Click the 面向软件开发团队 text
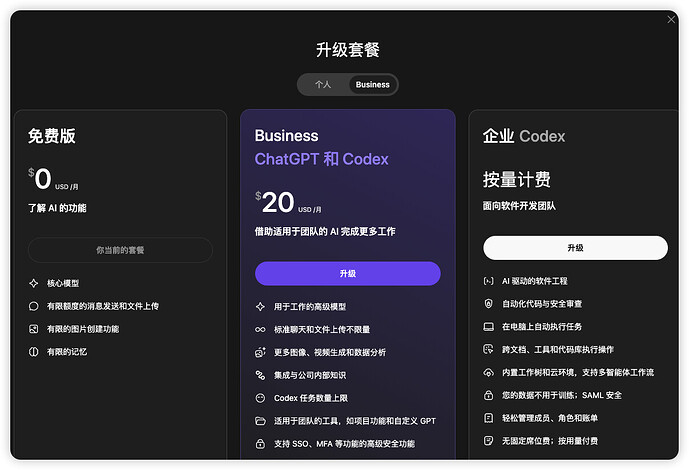 point(519,206)
